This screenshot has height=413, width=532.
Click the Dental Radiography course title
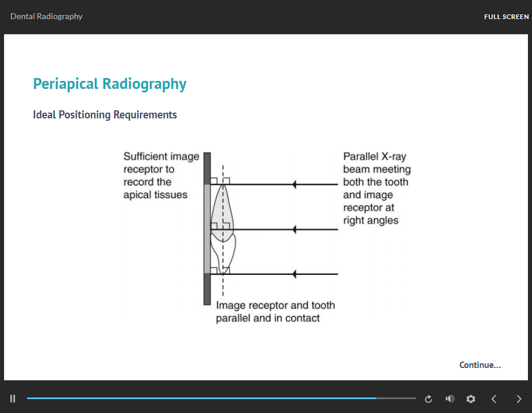click(x=46, y=16)
